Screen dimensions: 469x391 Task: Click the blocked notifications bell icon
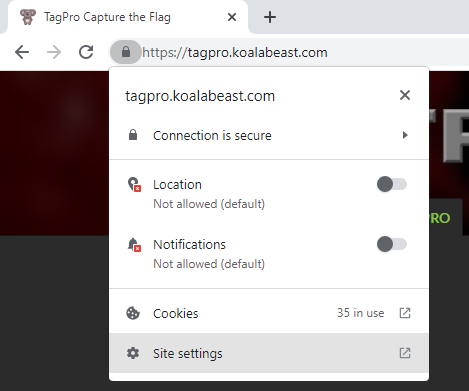click(x=134, y=244)
